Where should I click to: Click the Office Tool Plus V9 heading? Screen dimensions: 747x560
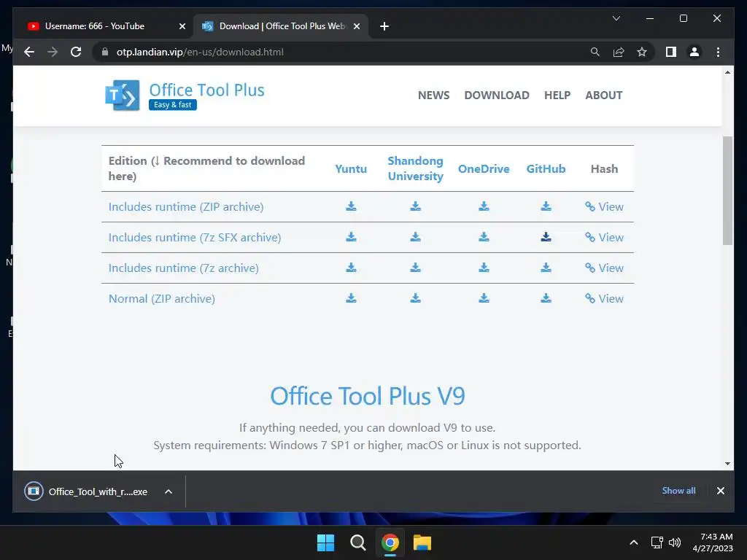click(368, 396)
